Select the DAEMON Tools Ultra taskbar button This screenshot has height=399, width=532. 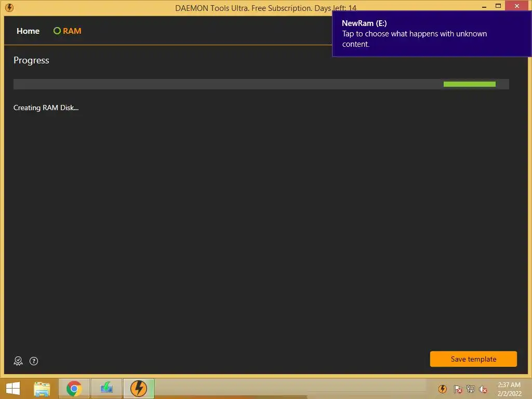tap(138, 389)
